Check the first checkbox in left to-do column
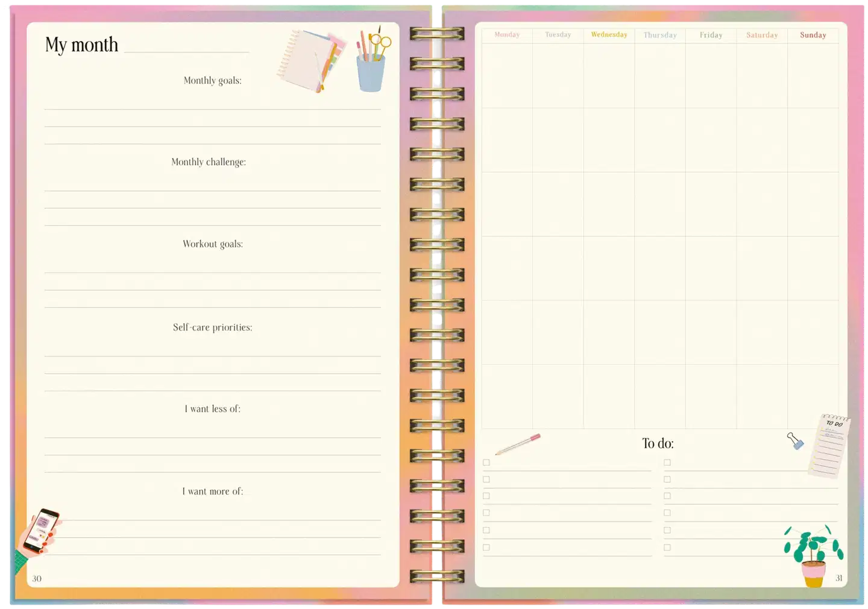This screenshot has height=609, width=868. (486, 462)
